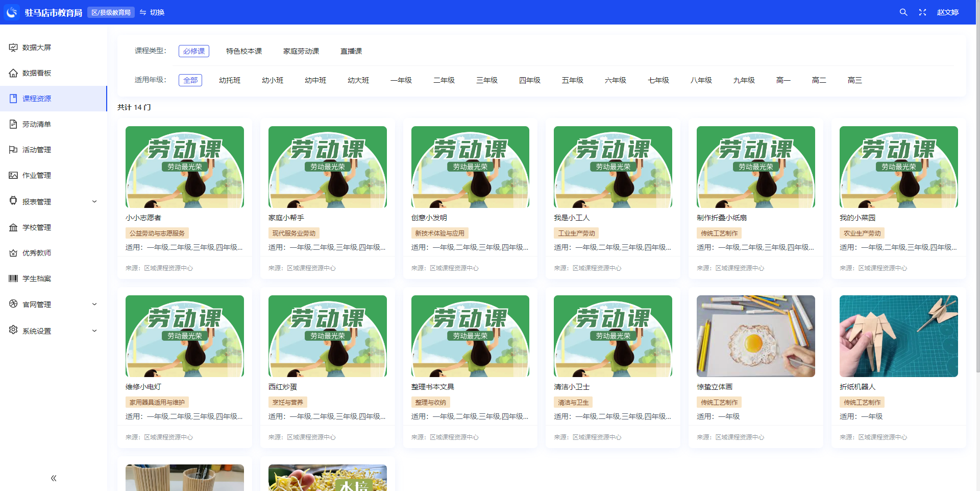The image size is (980, 491).
Task: Expand the 系统设置 menu chevron
Action: point(94,331)
